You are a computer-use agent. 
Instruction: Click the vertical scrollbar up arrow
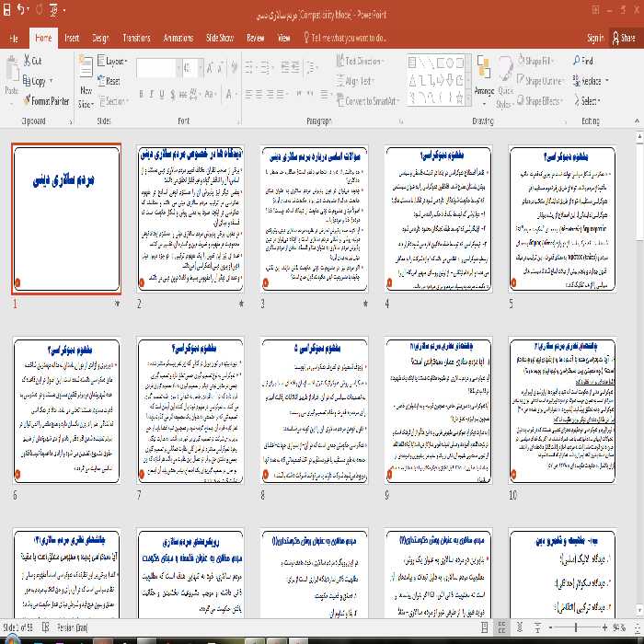point(639,136)
